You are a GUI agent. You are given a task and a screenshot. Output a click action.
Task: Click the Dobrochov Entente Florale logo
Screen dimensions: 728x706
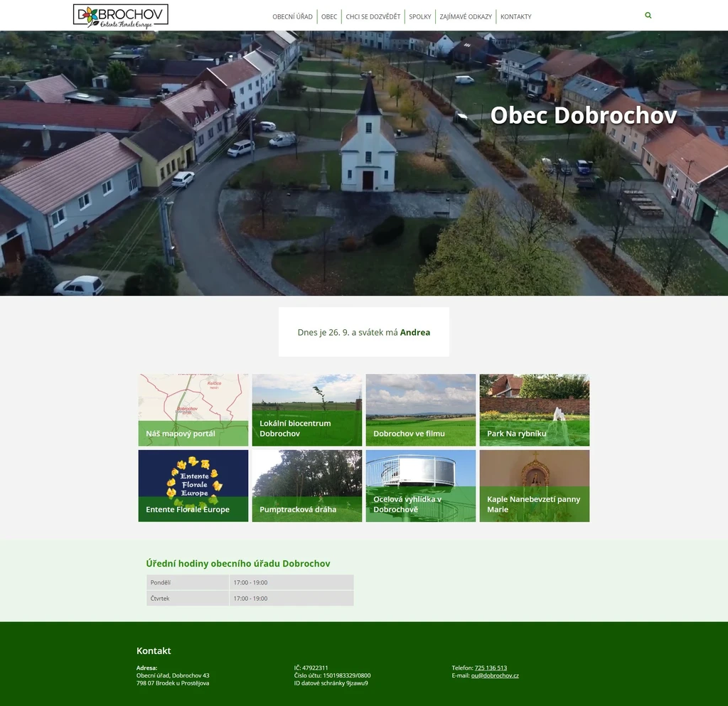121,16
